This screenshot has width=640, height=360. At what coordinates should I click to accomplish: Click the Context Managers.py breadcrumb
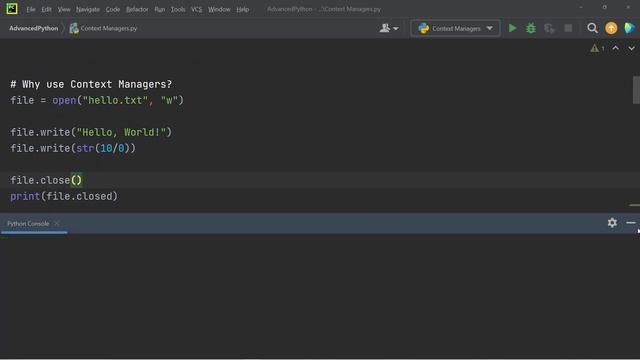pos(103,28)
